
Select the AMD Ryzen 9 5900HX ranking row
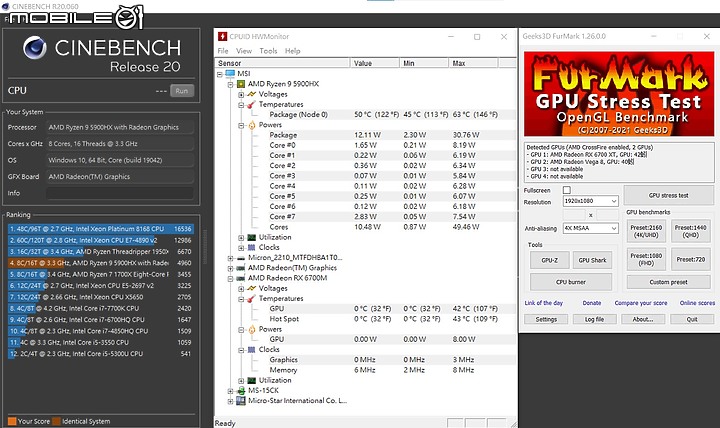click(100, 263)
